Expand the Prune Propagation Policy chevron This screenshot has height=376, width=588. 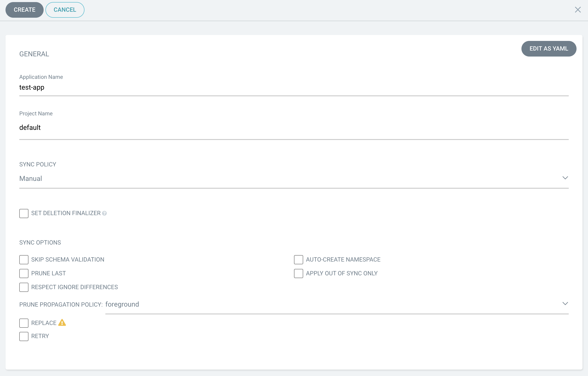click(x=565, y=304)
